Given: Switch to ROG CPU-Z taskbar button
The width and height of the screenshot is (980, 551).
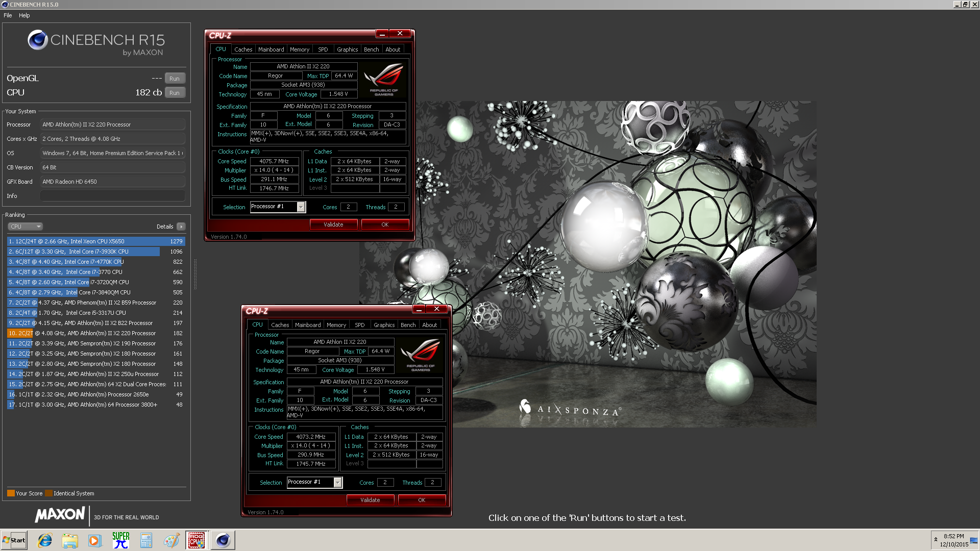Looking at the screenshot, I should pyautogui.click(x=197, y=540).
